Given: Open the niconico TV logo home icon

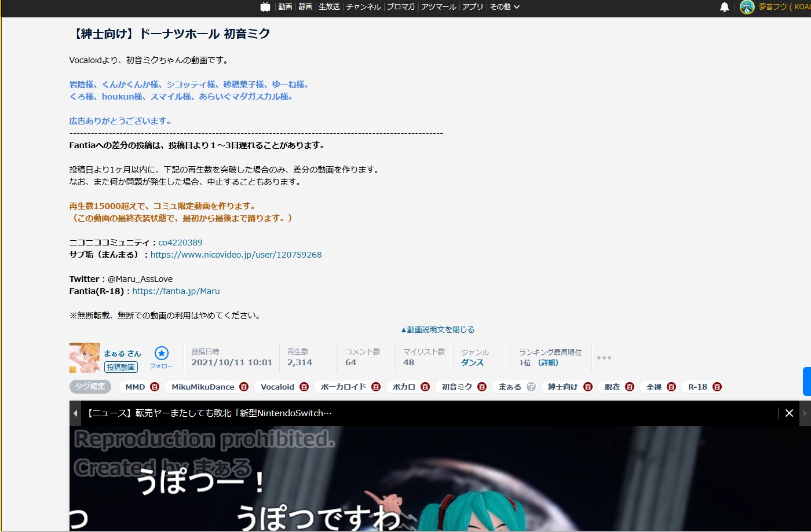Looking at the screenshot, I should [265, 7].
